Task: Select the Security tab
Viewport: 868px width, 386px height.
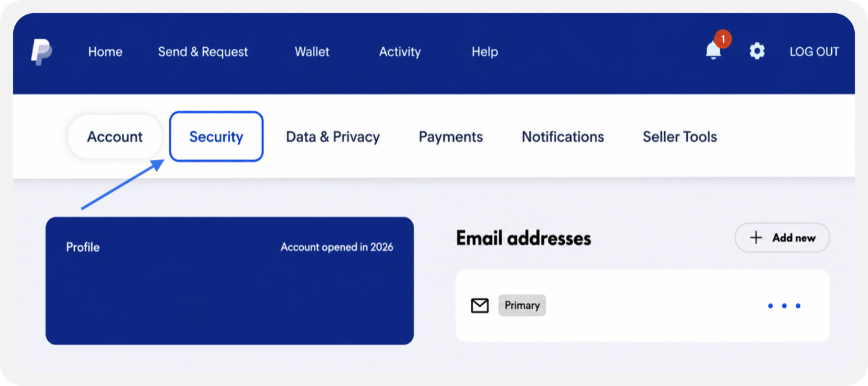Action: (x=216, y=136)
